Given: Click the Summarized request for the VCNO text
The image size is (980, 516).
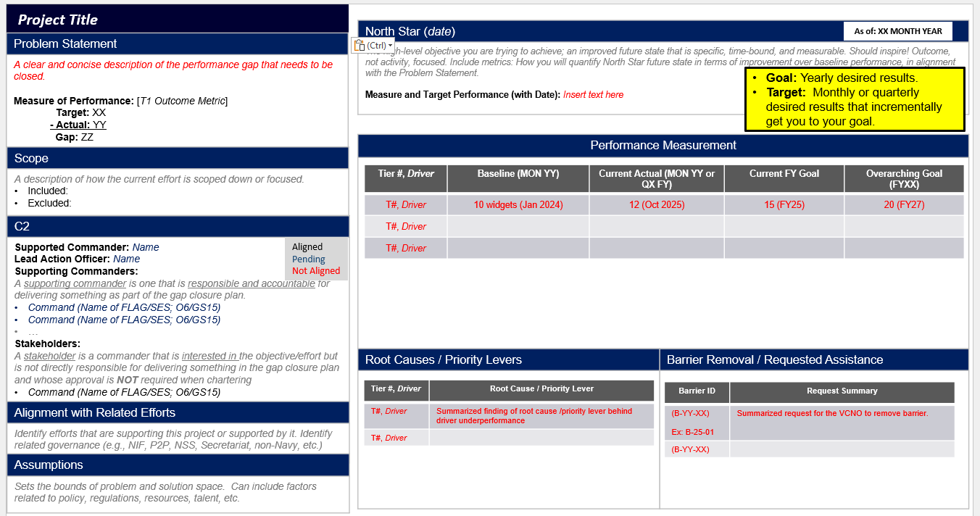Looking at the screenshot, I should coord(832,413).
